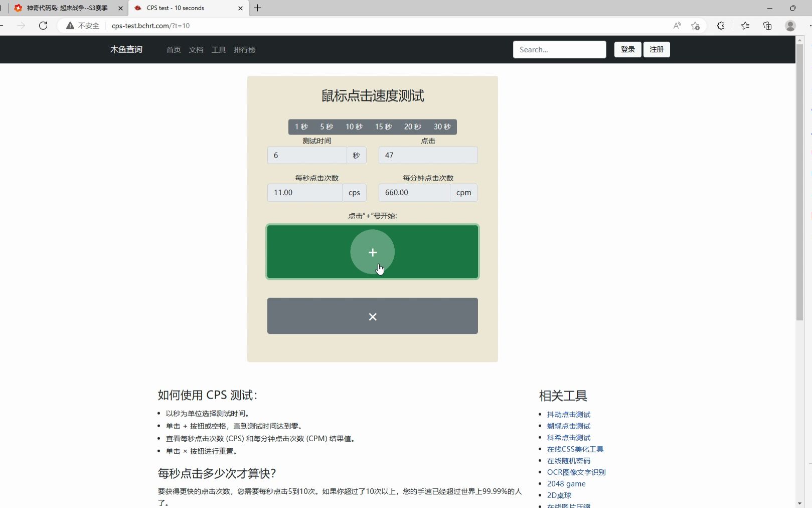Click the 点击“+”号开始 label
Screen dimensions: 812x508
click(373, 216)
